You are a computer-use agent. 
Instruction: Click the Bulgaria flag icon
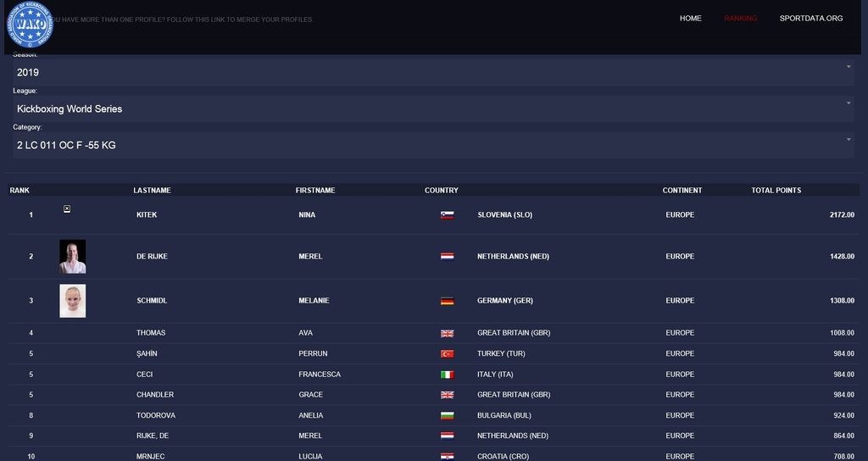447,416
